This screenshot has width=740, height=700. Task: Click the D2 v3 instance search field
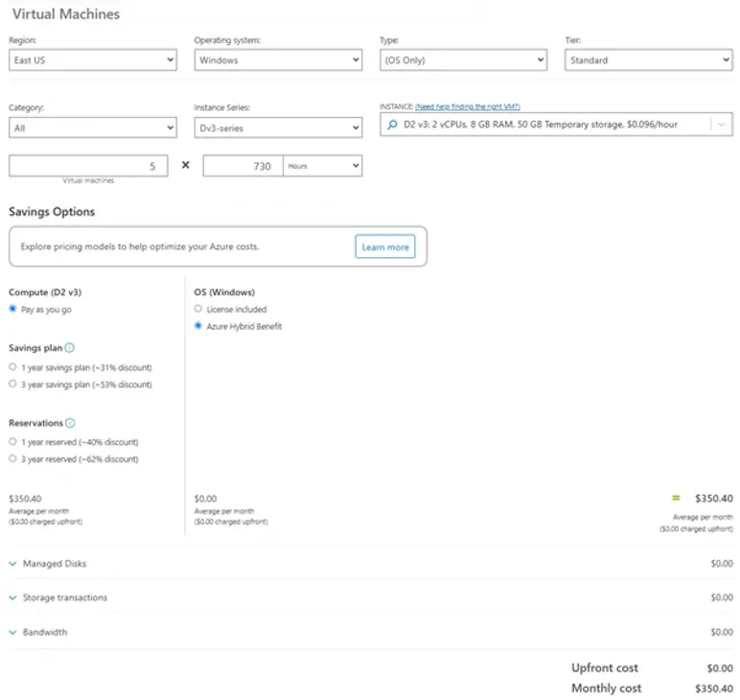click(x=556, y=125)
